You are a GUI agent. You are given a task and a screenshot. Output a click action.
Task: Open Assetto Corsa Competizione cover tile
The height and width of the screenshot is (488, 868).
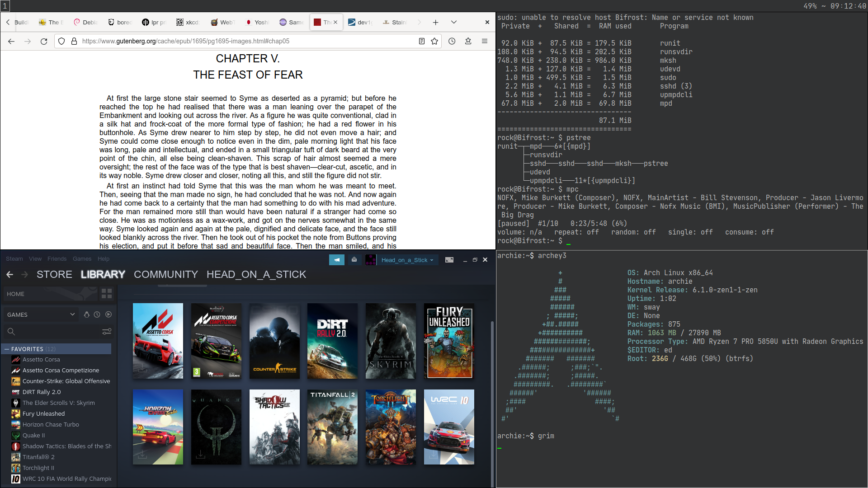pyautogui.click(x=216, y=341)
